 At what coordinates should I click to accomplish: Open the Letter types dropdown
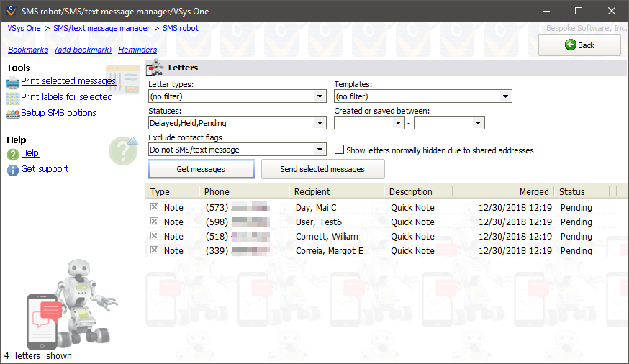[320, 96]
